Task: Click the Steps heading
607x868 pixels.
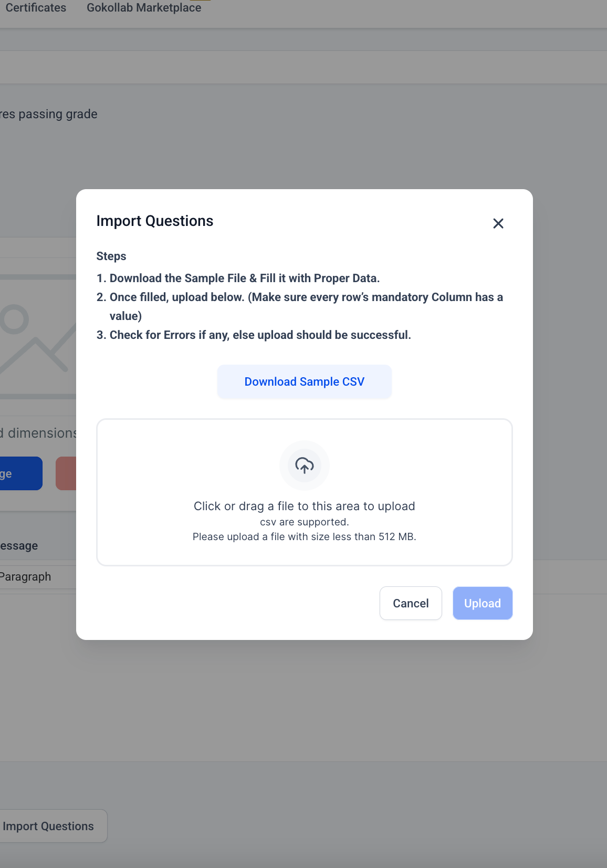Action: coord(111,256)
